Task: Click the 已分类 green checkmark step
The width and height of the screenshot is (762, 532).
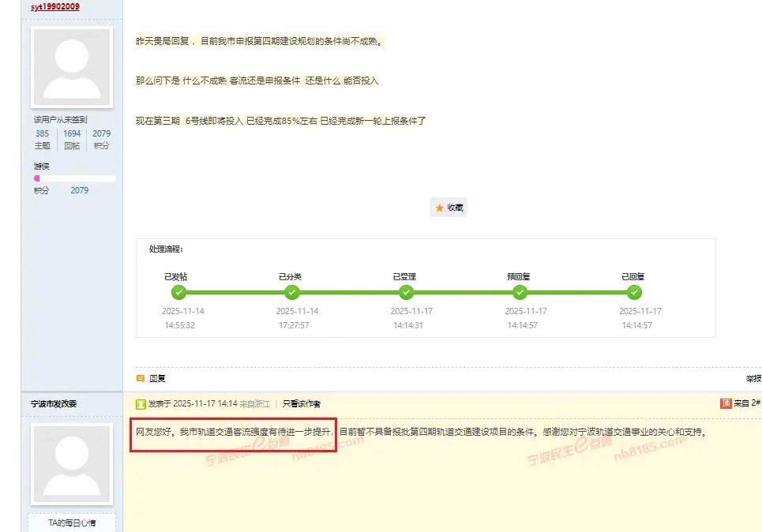Action: pyautogui.click(x=292, y=293)
